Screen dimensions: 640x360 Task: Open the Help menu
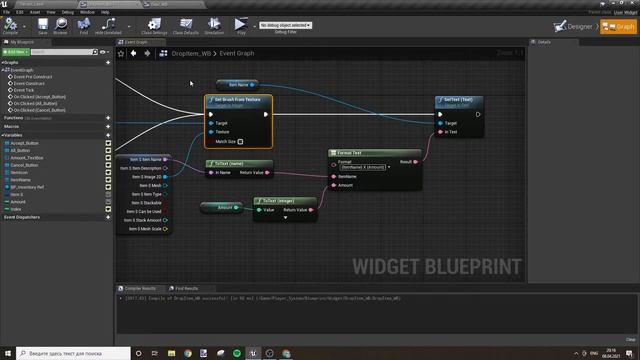tap(105, 12)
